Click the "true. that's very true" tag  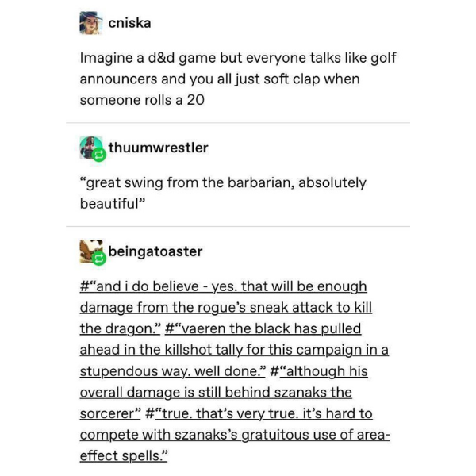235,435
